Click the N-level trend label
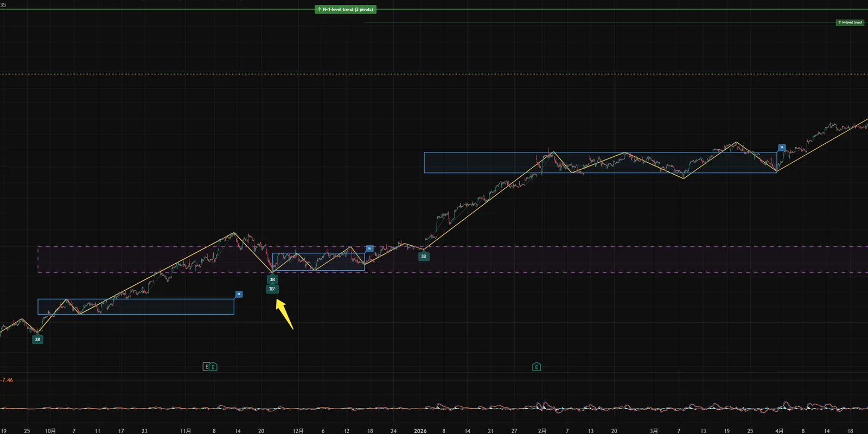Viewport: 868px width, 434px height. pyautogui.click(x=850, y=22)
